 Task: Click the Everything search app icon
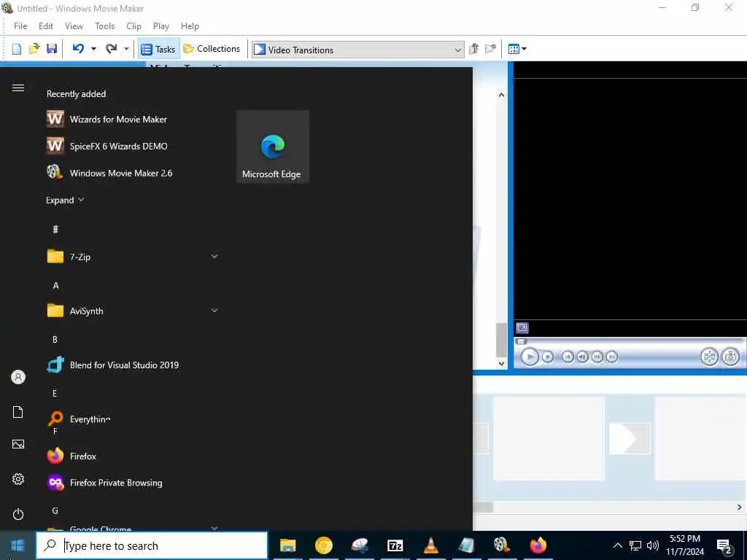coord(55,419)
